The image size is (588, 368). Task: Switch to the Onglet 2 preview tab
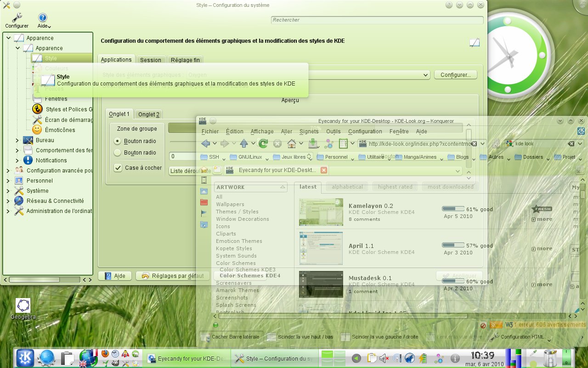(x=149, y=114)
